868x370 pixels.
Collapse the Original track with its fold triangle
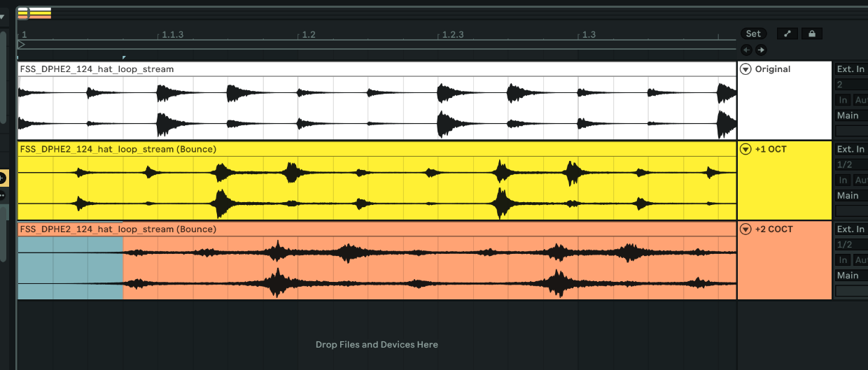point(745,69)
